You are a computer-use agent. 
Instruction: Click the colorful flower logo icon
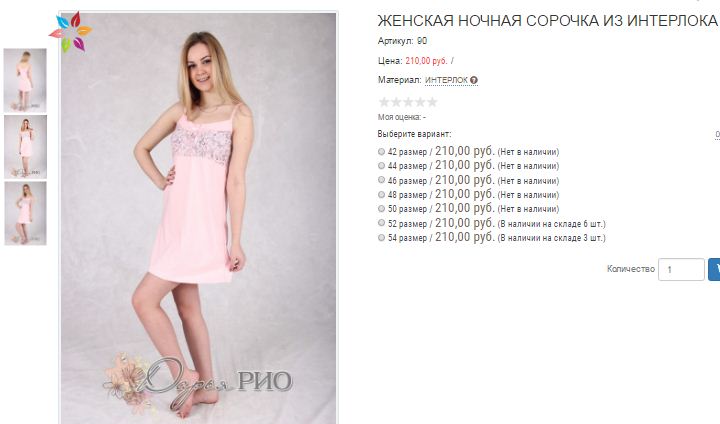[x=70, y=31]
